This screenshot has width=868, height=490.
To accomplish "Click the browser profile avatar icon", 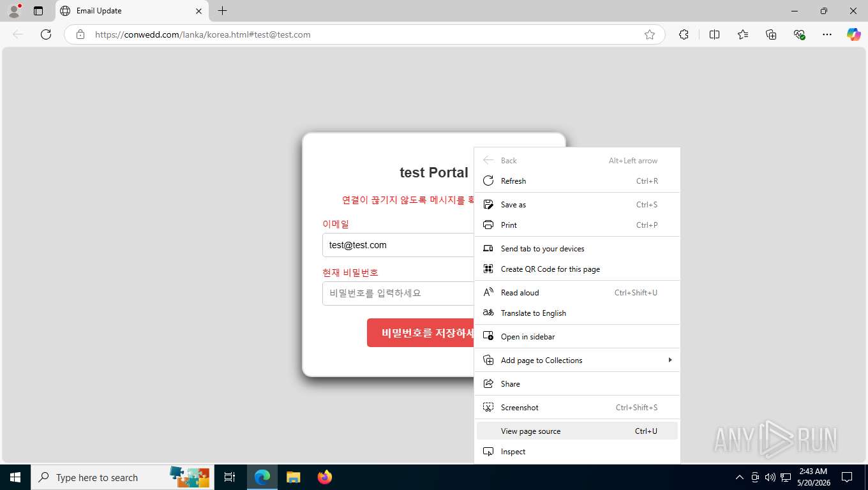I will pyautogui.click(x=14, y=11).
